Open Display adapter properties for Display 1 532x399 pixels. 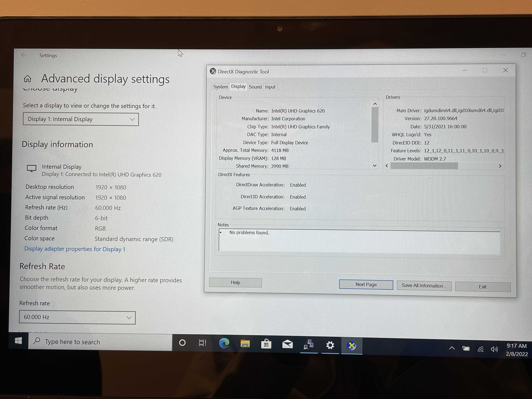75,249
